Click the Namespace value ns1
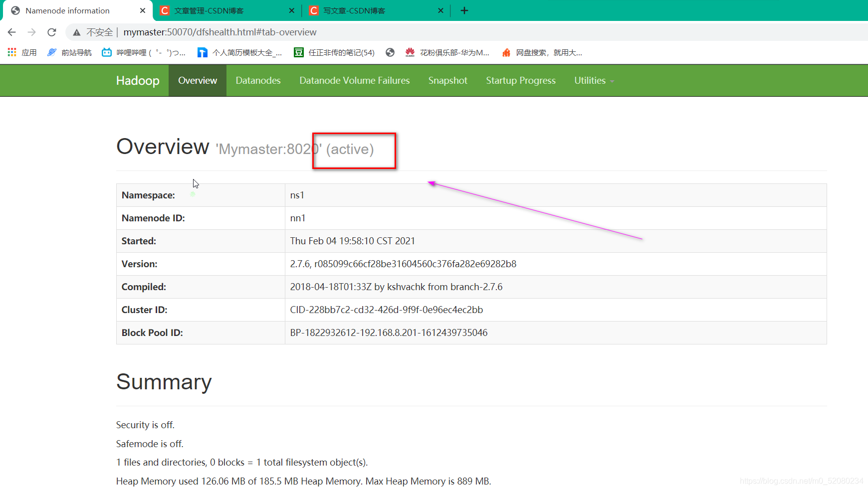 click(x=297, y=195)
